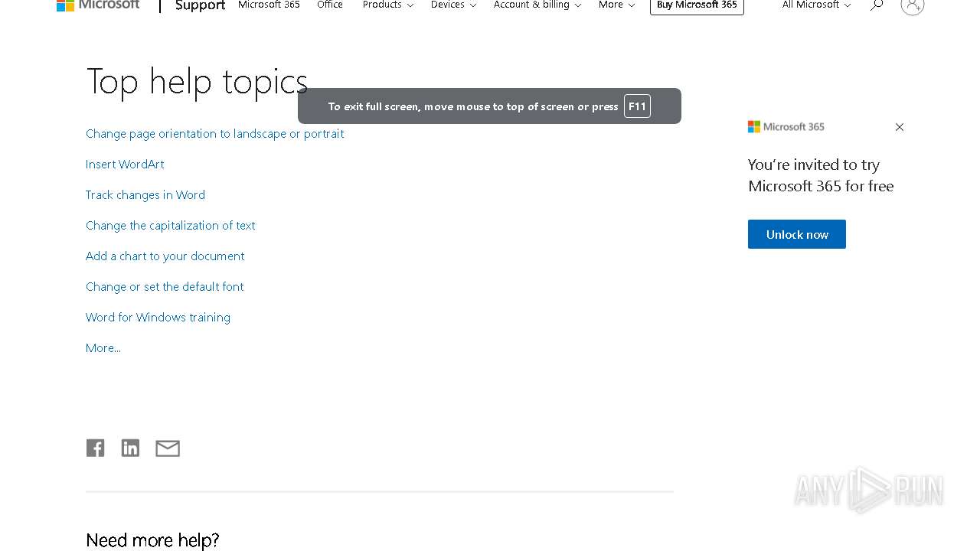Go to the Support home link
Screen dimensions: 980x551
point(200,5)
